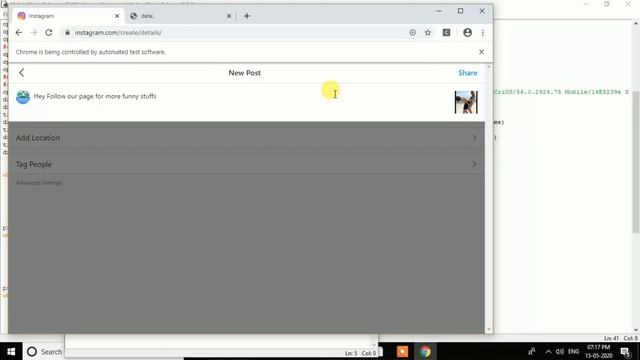
Task: Open the Chrome three-dot menu
Action: point(483,33)
